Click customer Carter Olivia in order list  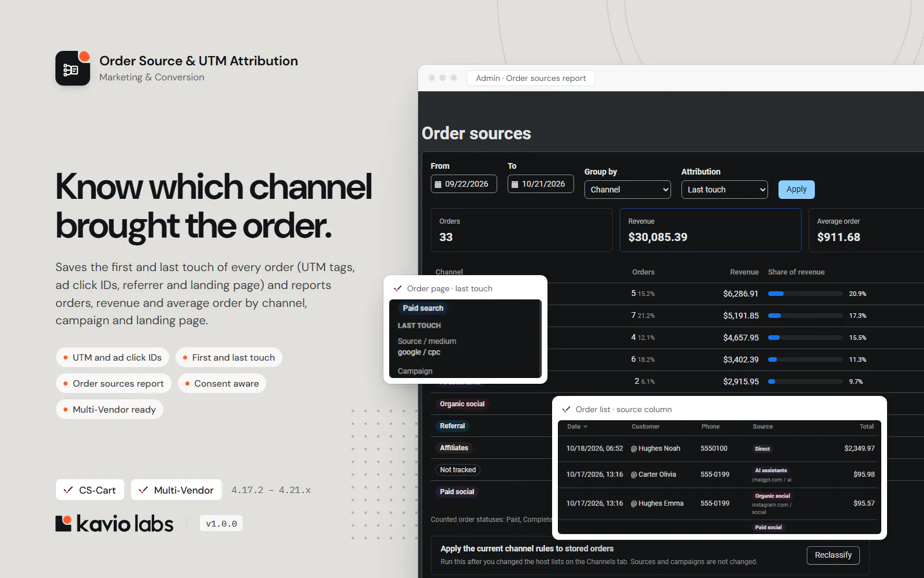[x=653, y=475]
